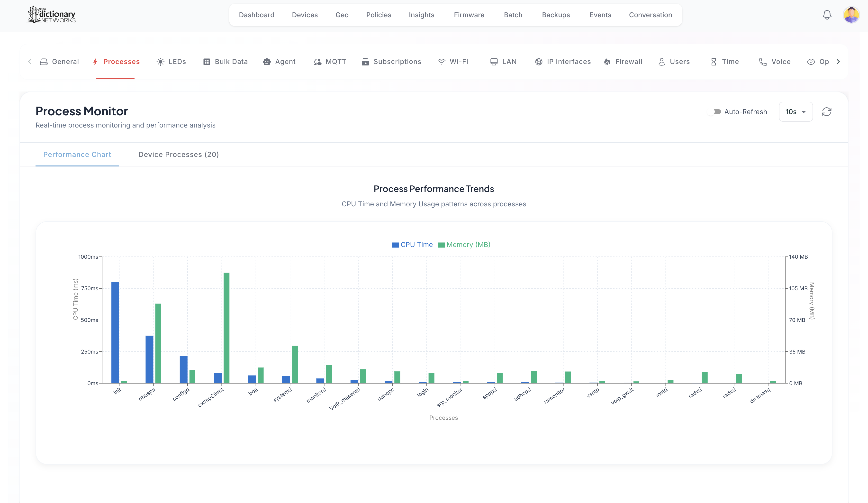Open the 10s refresh interval dropdown
Viewport: 868px width, 503px height.
[796, 112]
